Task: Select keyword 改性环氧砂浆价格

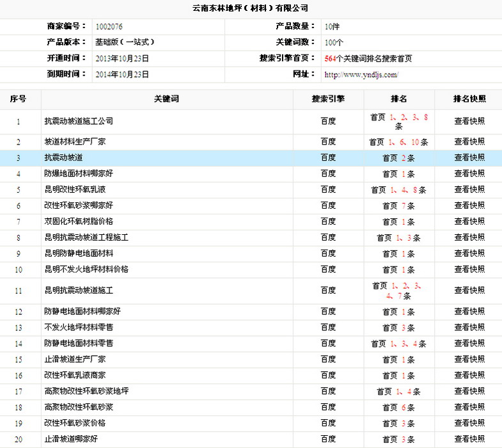Action: tap(75, 423)
